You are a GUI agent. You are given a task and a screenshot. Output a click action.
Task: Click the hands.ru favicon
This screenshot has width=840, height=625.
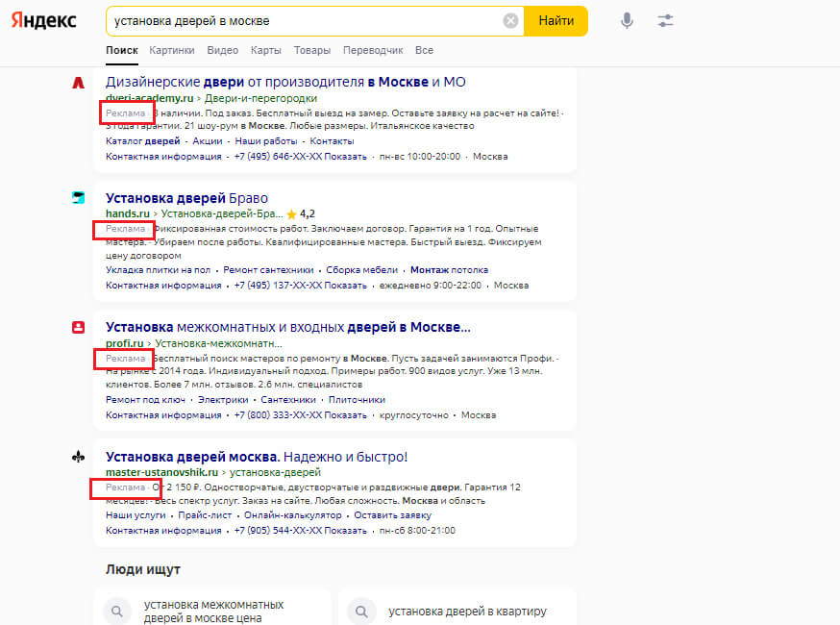(78, 198)
